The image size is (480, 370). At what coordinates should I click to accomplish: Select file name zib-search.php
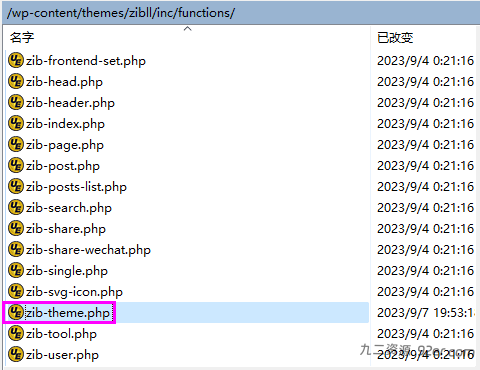coord(69,208)
